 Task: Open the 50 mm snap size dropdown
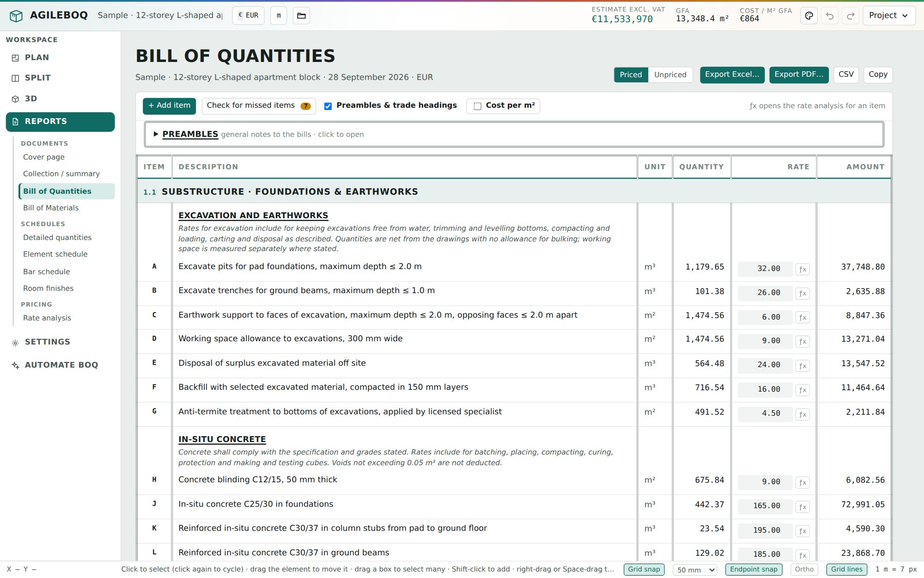695,570
